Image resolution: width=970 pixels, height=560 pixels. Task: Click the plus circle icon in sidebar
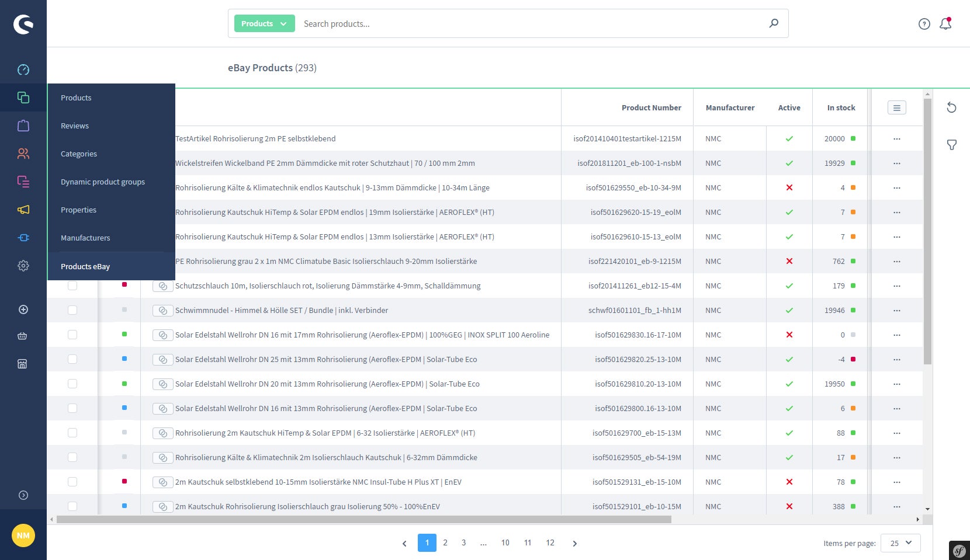tap(23, 309)
